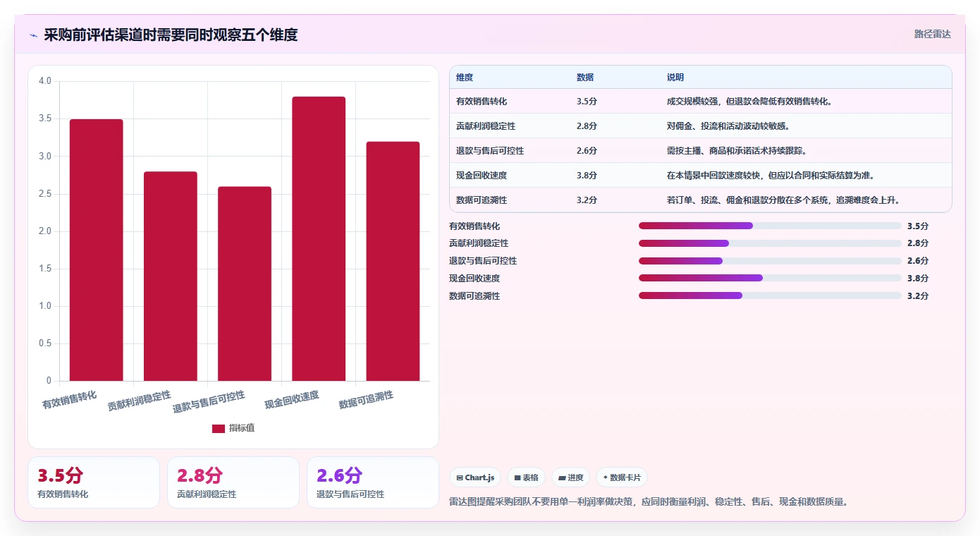Click the radar icon beside the title
The height and width of the screenshot is (536, 980).
33,35
